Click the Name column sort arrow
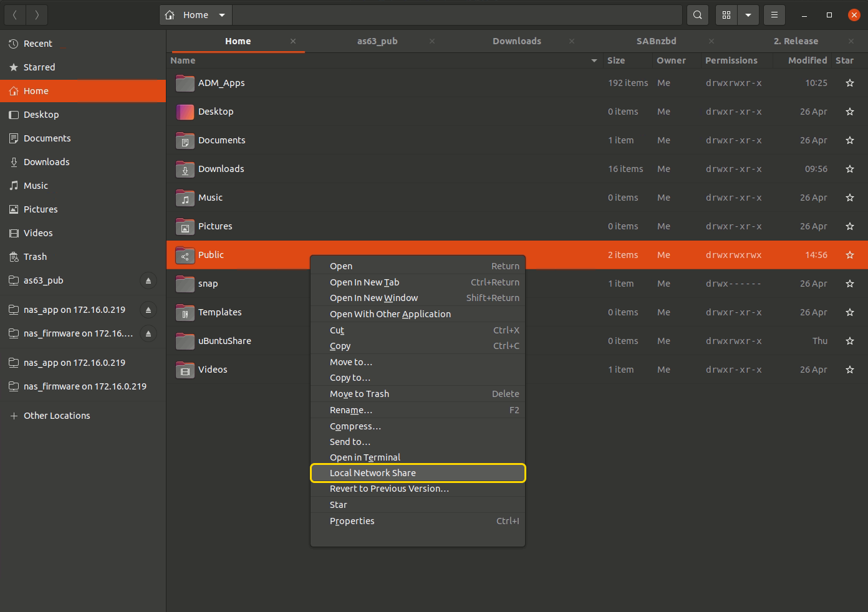 coord(594,60)
